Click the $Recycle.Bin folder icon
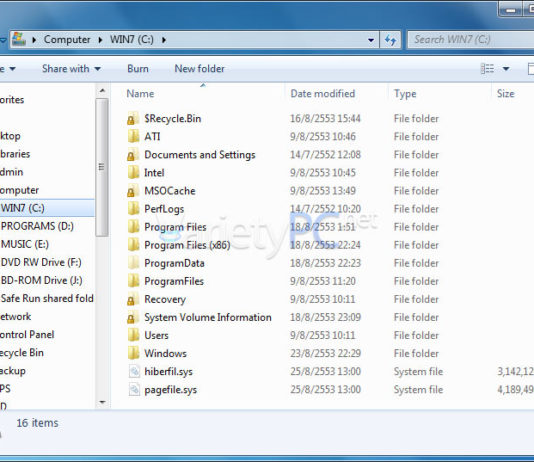Image resolution: width=534 pixels, height=462 pixels. 133,118
